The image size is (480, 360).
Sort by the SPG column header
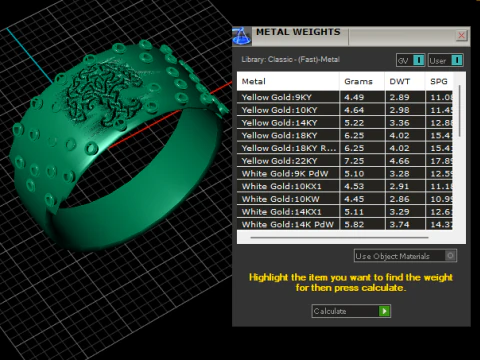coord(439,81)
